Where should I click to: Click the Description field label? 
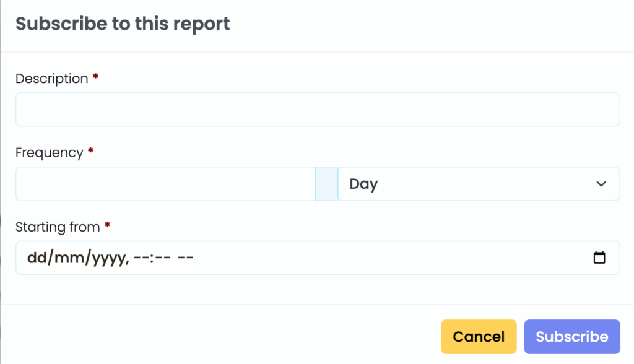pyautogui.click(x=52, y=79)
